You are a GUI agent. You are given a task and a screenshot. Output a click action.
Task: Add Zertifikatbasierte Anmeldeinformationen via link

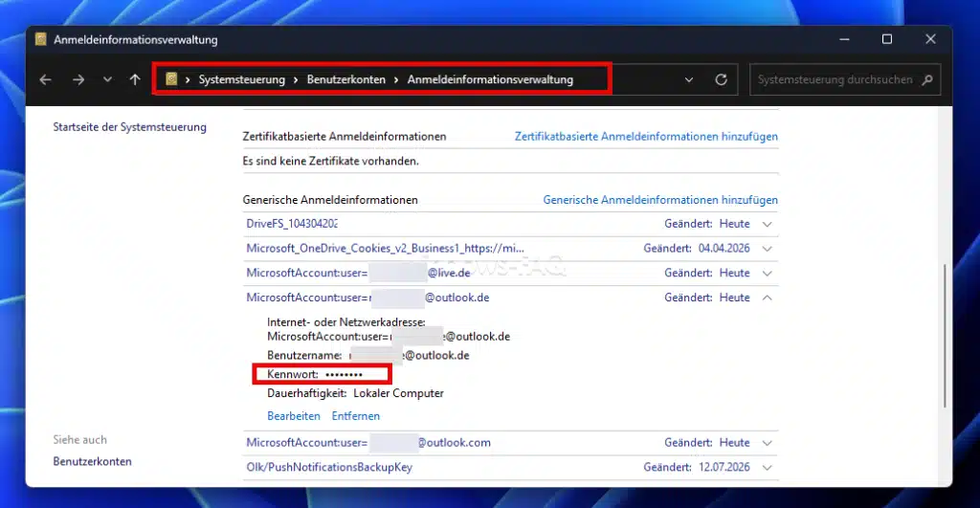pos(646,136)
